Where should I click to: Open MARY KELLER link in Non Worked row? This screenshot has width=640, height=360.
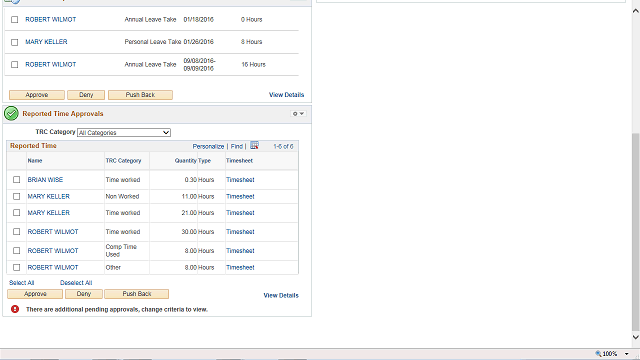[49, 196]
